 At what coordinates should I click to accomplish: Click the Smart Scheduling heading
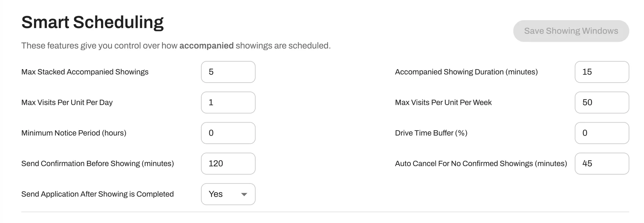click(x=93, y=22)
